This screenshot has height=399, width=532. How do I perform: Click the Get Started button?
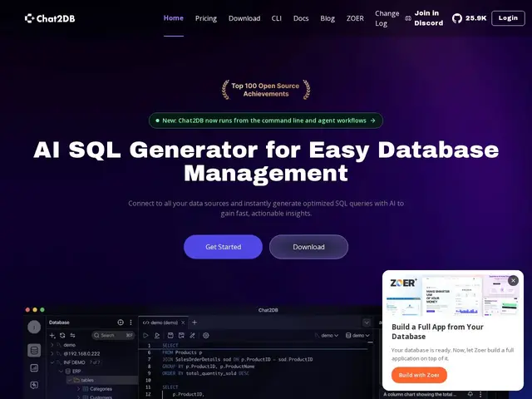pyautogui.click(x=223, y=247)
